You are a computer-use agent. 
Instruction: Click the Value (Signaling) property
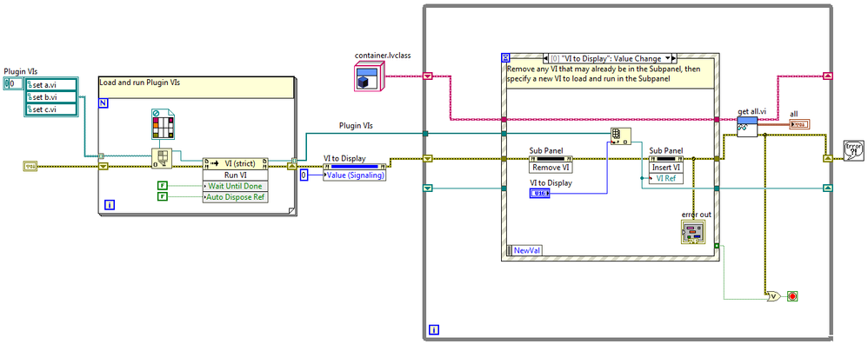point(354,175)
